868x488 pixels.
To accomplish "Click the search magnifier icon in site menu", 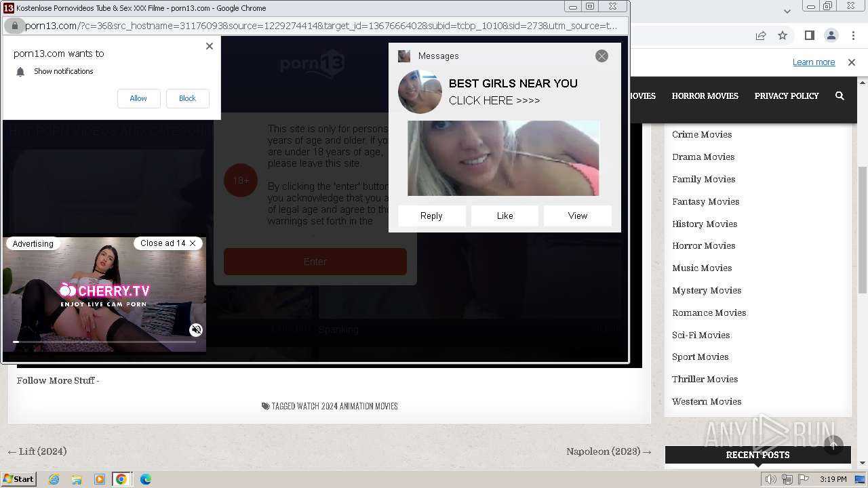I will pos(840,96).
